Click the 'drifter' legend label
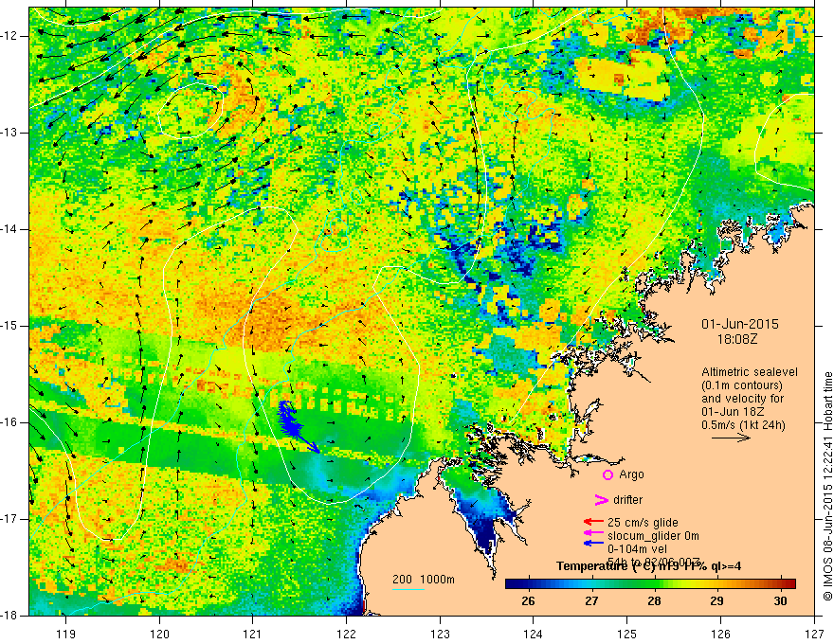The image size is (834, 644). (628, 500)
